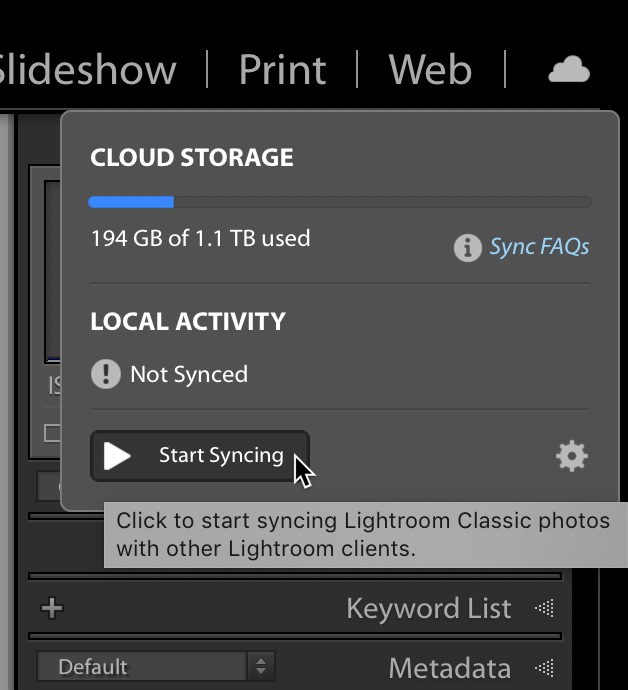
Task: Click the info icon beside Sync FAQs
Action: click(x=467, y=247)
